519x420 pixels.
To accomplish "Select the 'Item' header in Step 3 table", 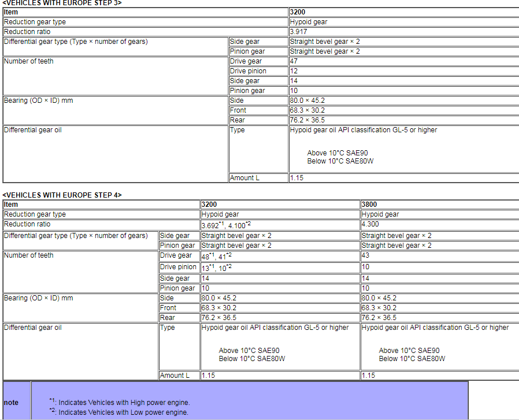I will pyautogui.click(x=11, y=12).
